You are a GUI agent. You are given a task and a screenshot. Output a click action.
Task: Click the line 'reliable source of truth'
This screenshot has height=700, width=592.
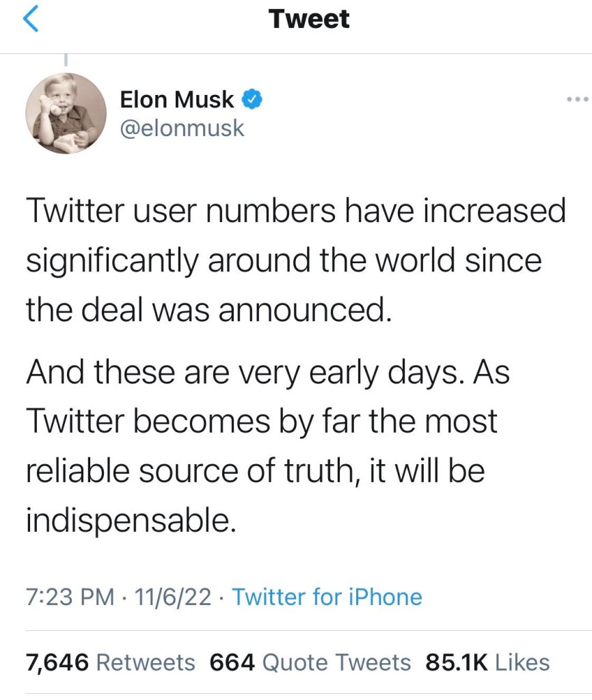255,472
